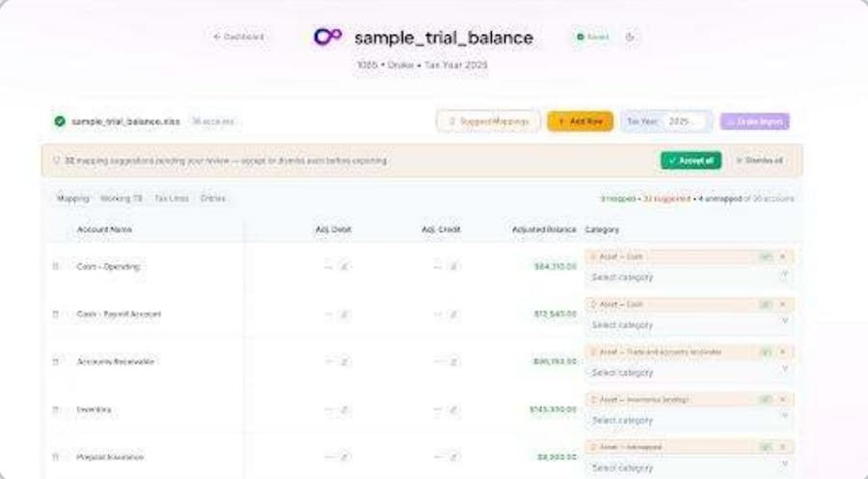868x479 pixels.
Task: Accept suggested category for Prepaid Insurance
Action: tap(766, 447)
